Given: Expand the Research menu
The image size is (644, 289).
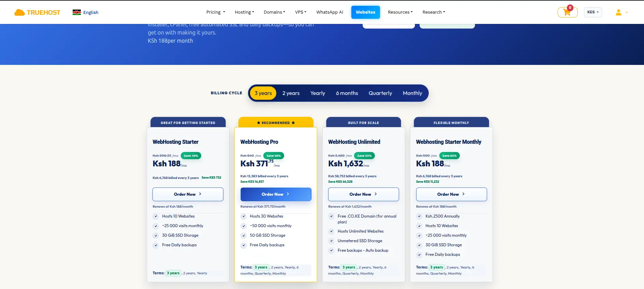Looking at the screenshot, I should click(434, 12).
